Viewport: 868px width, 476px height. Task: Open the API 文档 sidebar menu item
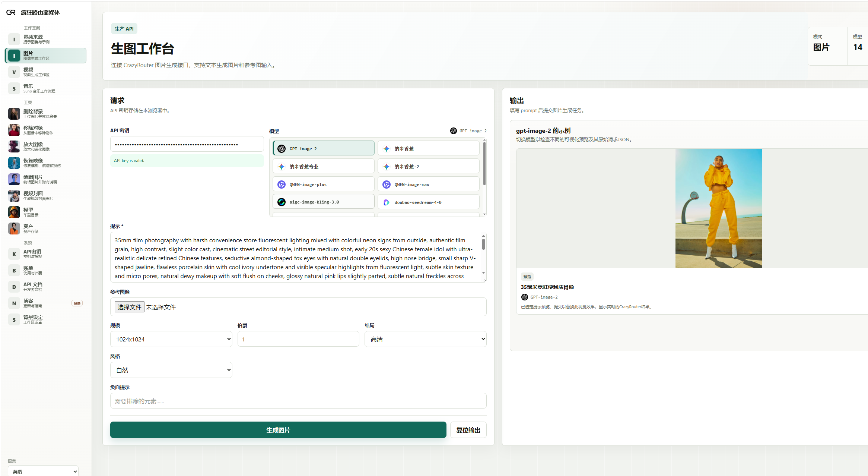click(x=45, y=287)
